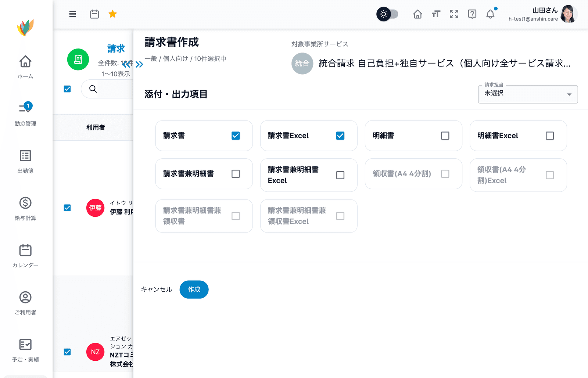Toggle the checkbox for NZT row

[x=67, y=352]
